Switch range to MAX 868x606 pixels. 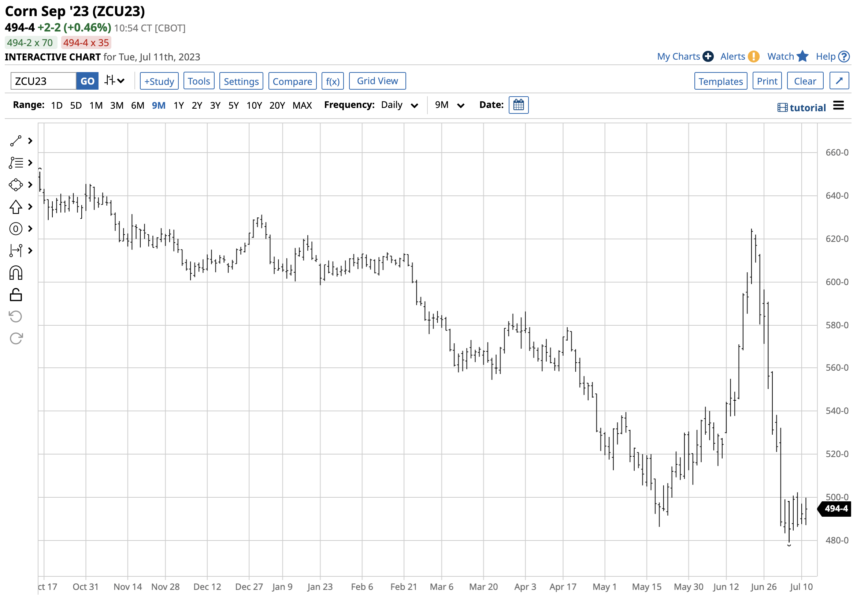click(x=302, y=105)
